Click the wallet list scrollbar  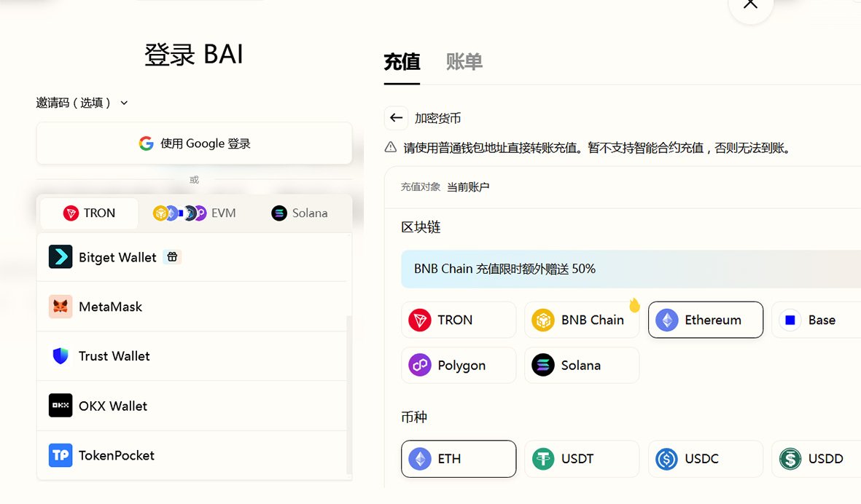pos(348,395)
